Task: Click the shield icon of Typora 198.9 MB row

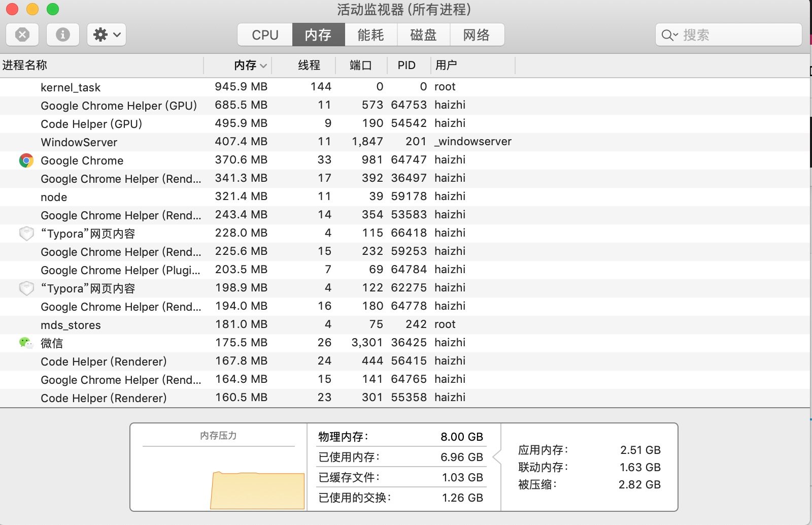Action: point(26,288)
